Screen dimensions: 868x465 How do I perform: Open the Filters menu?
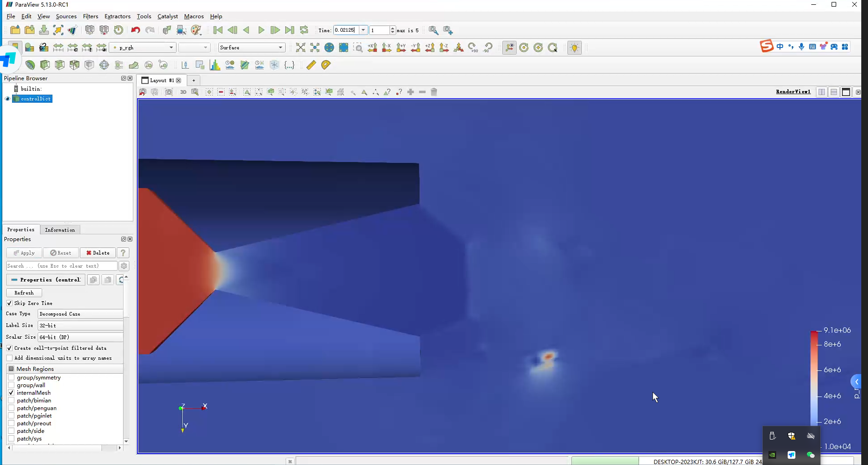tap(90, 16)
